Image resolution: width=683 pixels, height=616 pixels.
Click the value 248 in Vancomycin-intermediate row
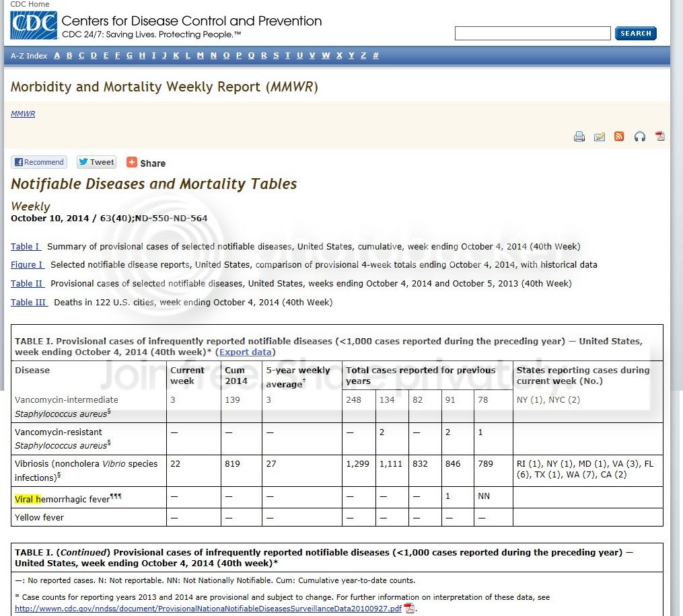[x=353, y=399]
